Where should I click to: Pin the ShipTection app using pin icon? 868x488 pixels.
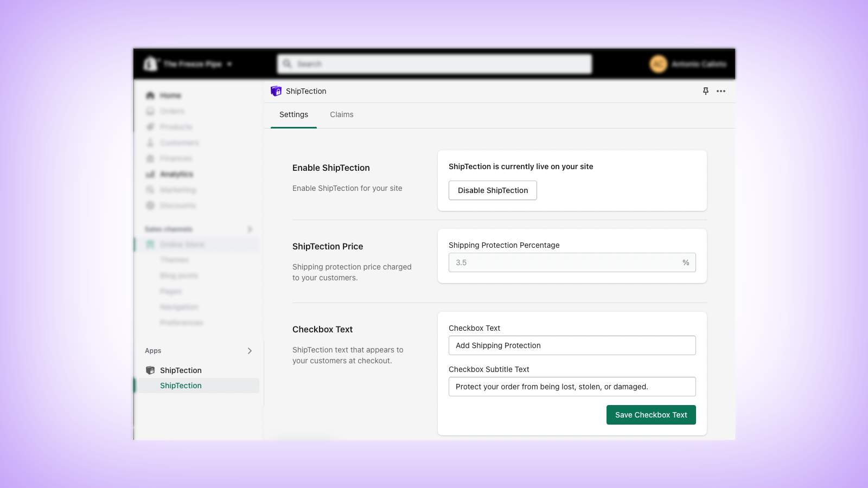[x=706, y=91]
